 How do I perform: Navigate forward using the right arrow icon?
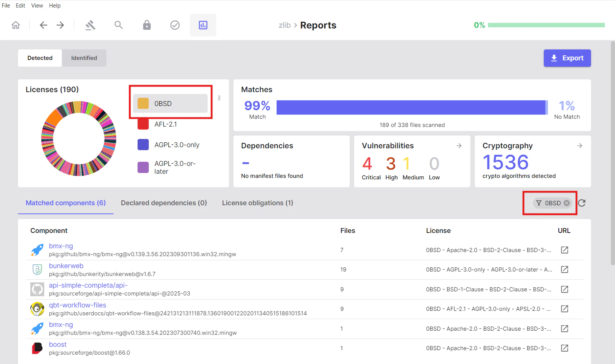point(60,25)
